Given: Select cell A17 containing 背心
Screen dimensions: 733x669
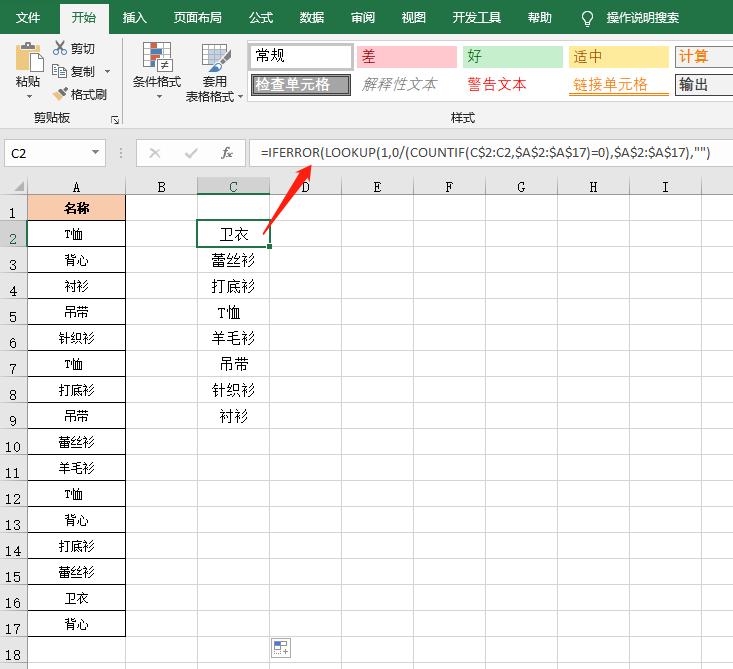Looking at the screenshot, I should pos(77,624).
